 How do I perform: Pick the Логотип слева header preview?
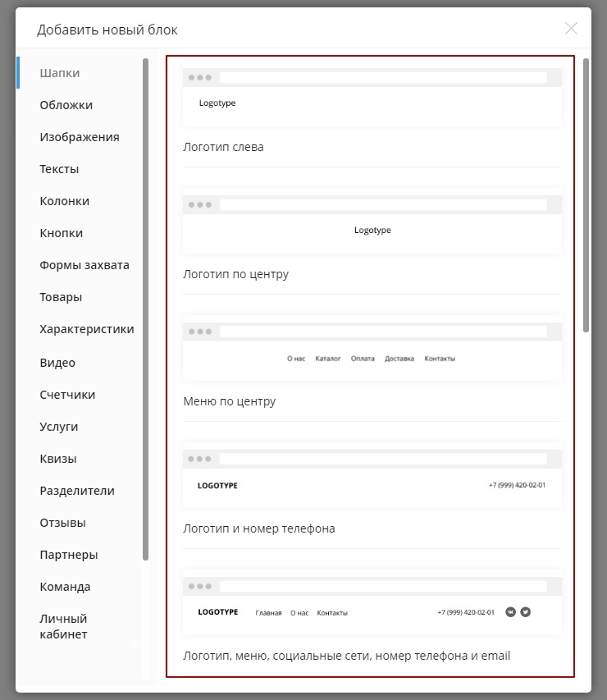372,98
